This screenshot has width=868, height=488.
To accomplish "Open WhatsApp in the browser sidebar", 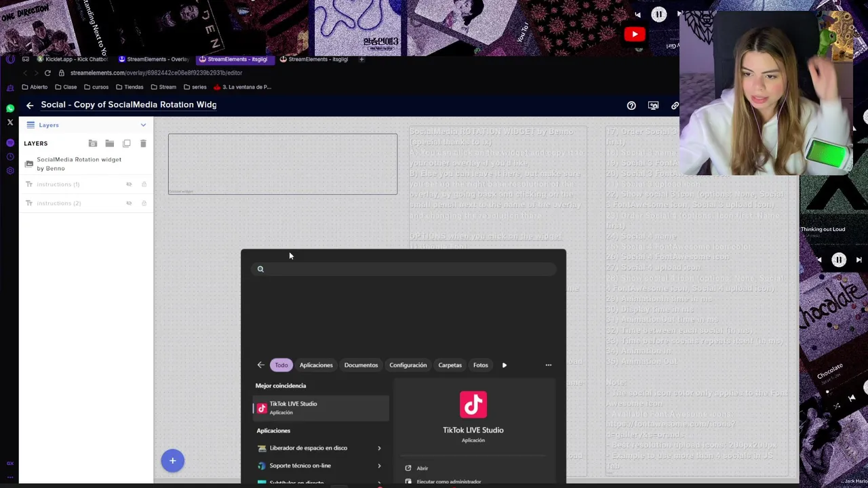I will coord(10,108).
